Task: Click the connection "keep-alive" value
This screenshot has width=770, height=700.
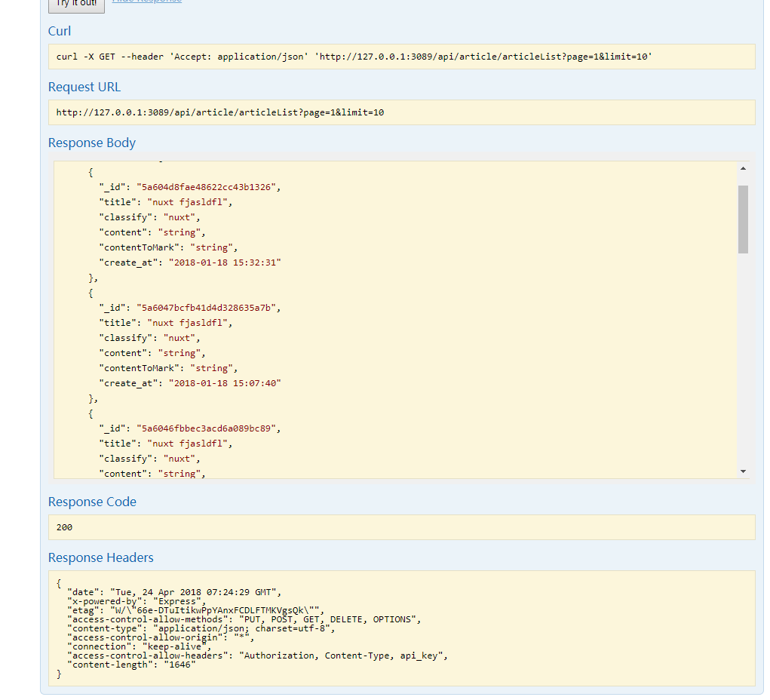Action: point(174,647)
